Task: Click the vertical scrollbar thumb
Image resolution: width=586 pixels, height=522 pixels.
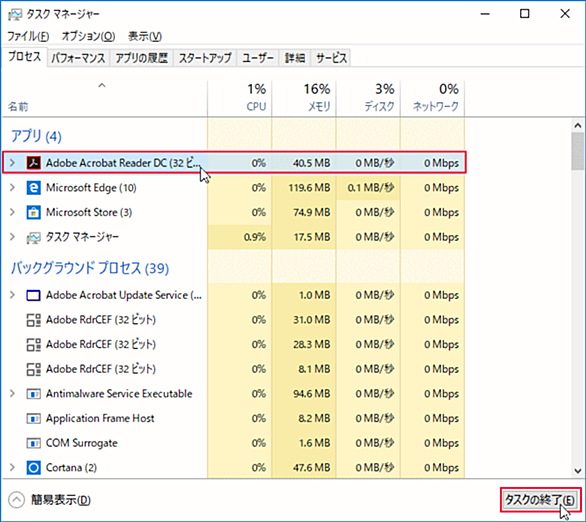Action: [x=578, y=151]
